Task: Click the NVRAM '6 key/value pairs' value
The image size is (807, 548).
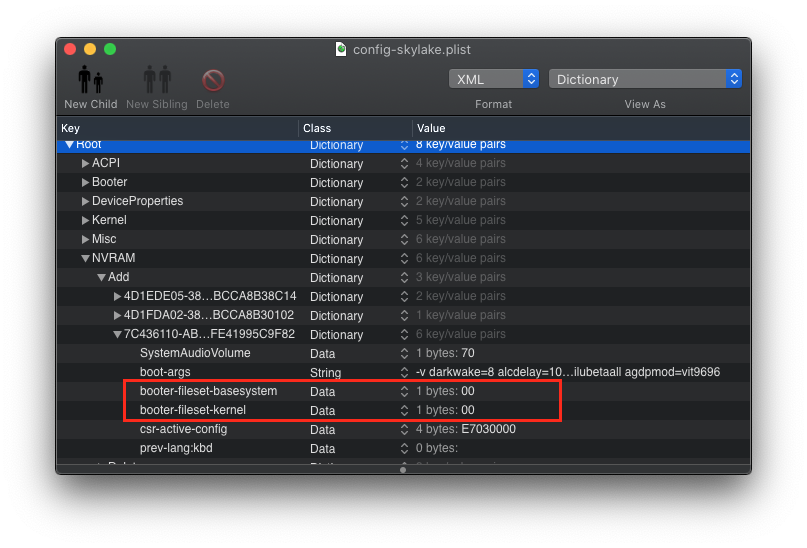Action: click(x=461, y=258)
